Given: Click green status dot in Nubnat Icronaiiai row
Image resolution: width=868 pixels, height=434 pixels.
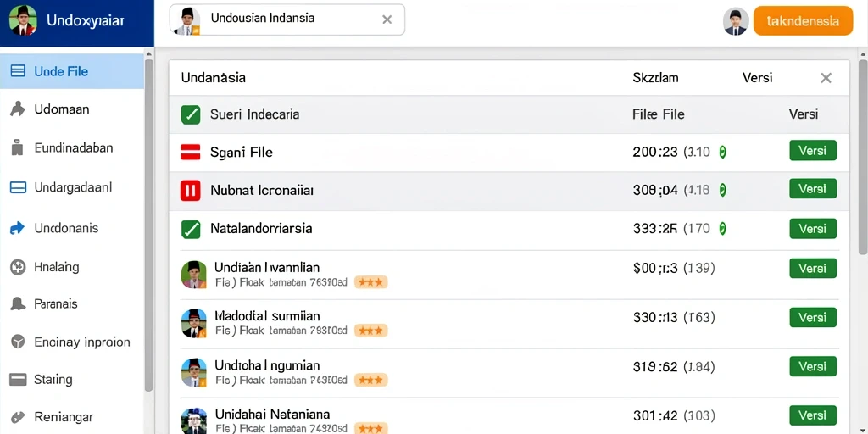Looking at the screenshot, I should click(x=722, y=191).
